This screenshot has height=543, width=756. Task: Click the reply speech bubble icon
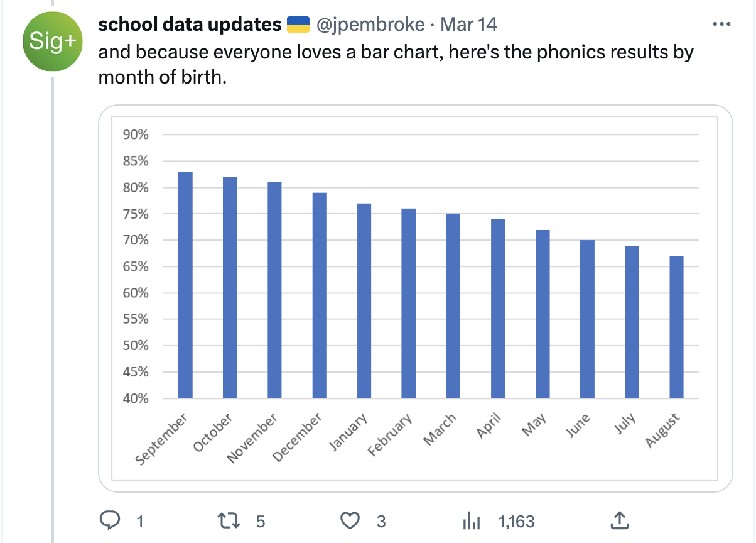[111, 520]
